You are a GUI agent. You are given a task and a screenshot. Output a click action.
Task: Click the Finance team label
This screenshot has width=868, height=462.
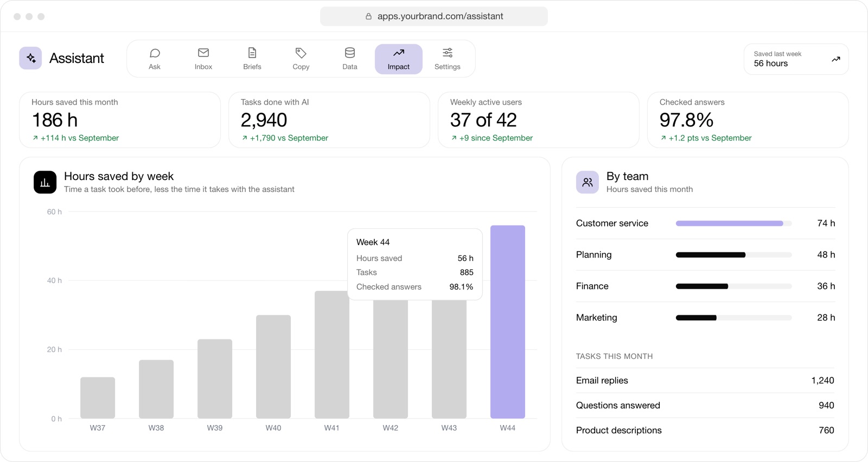(x=592, y=286)
